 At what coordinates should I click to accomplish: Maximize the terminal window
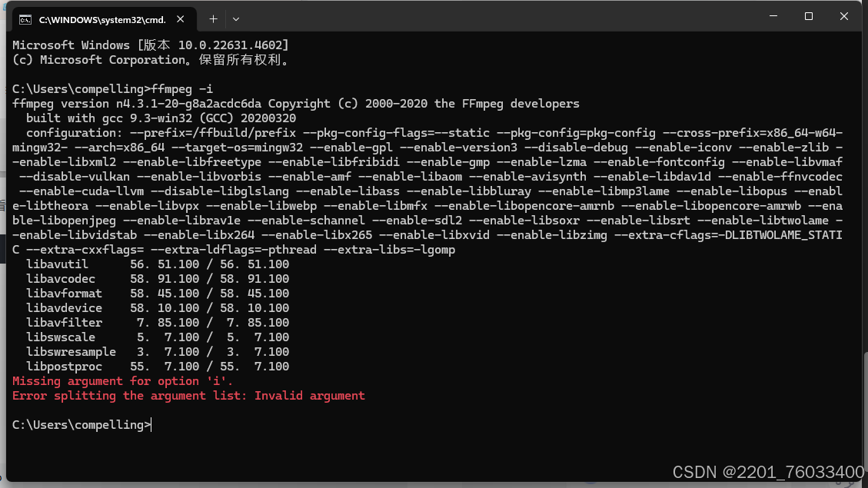pyautogui.click(x=809, y=16)
